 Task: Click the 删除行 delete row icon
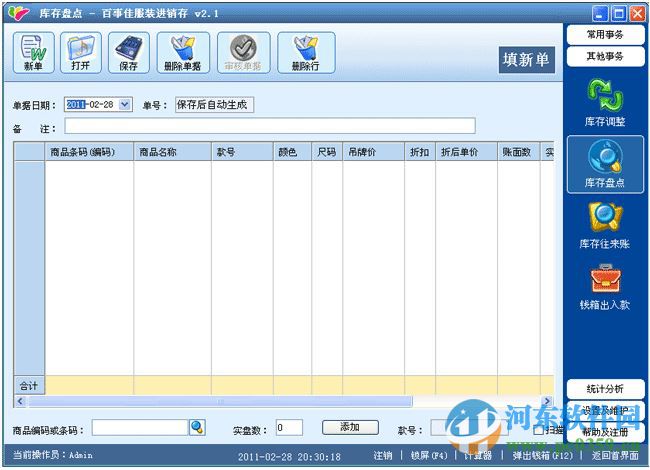tap(306, 53)
